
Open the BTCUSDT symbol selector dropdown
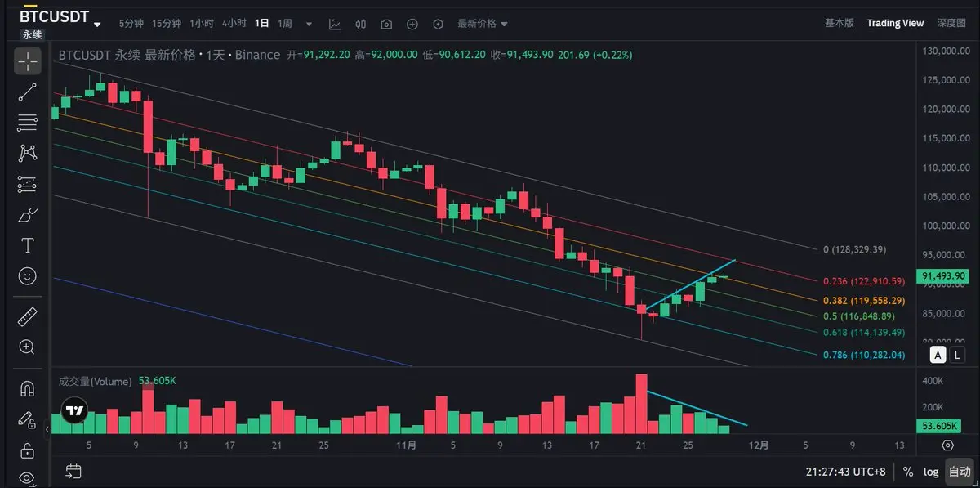(60, 17)
